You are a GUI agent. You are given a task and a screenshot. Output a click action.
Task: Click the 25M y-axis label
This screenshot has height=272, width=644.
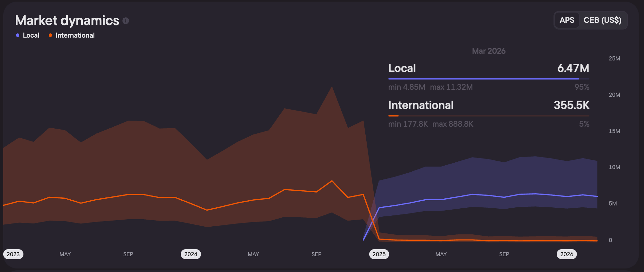click(x=614, y=59)
